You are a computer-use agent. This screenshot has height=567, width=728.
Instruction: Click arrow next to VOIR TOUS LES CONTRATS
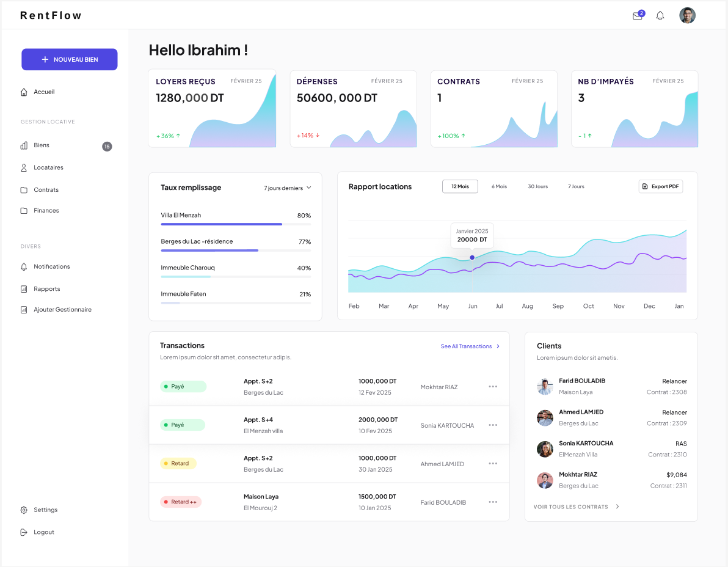click(617, 507)
